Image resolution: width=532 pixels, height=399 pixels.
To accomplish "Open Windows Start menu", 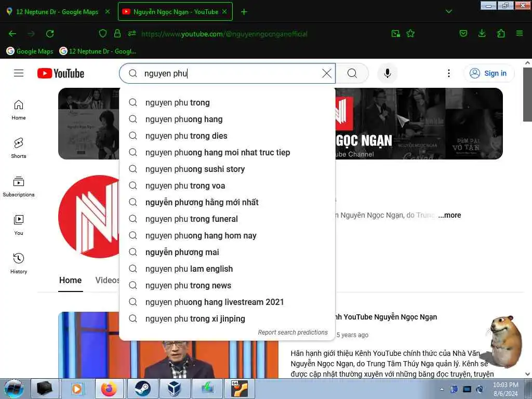I will (14, 389).
